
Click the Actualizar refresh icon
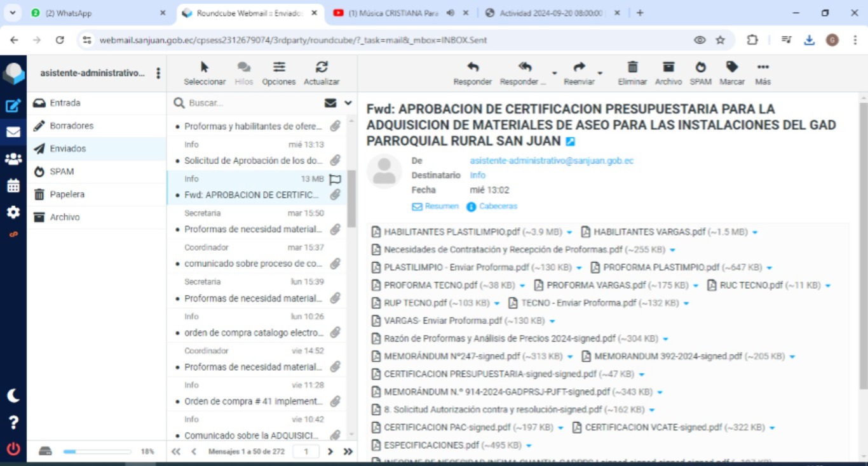[x=322, y=67]
